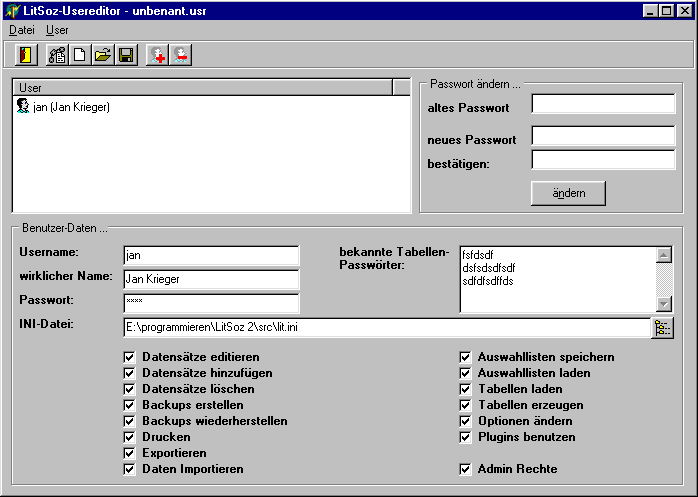The width and height of the screenshot is (698, 497).
Task: Click the neues Passwort field
Action: [x=603, y=136]
